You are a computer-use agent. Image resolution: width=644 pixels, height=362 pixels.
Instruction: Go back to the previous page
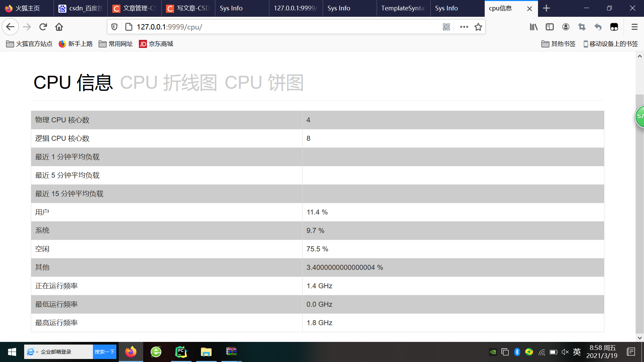coord(10,27)
